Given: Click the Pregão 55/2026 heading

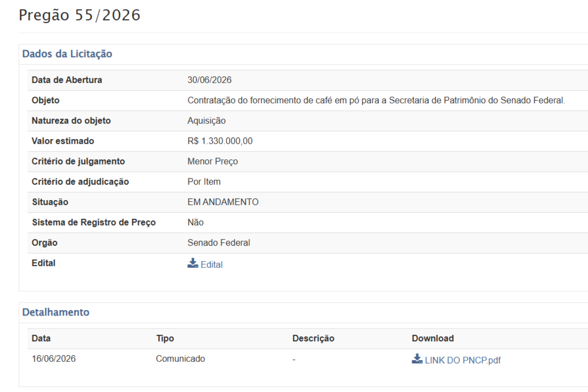Looking at the screenshot, I should pyautogui.click(x=79, y=15).
